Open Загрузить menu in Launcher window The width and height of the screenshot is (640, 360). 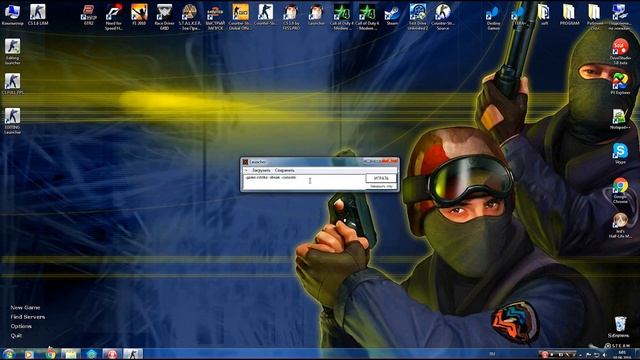(x=261, y=170)
